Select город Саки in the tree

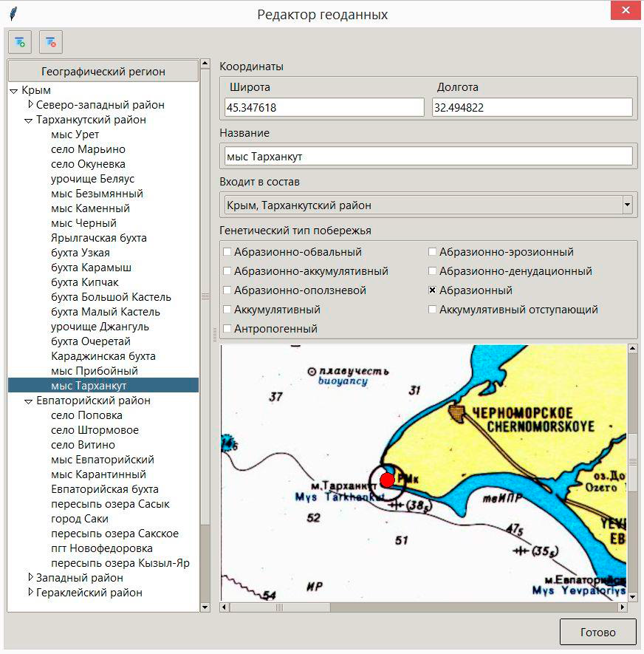pyautogui.click(x=80, y=519)
